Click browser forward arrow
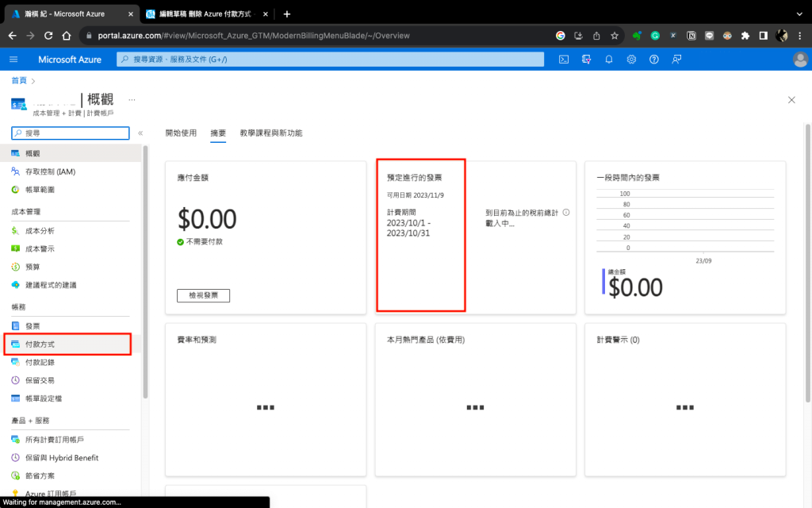The width and height of the screenshot is (812, 508). [31, 36]
